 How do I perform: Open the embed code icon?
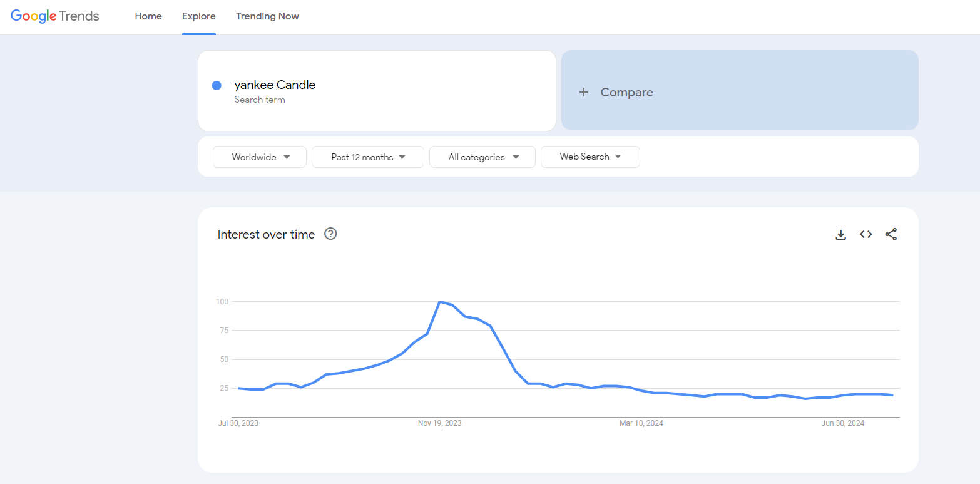click(x=866, y=234)
